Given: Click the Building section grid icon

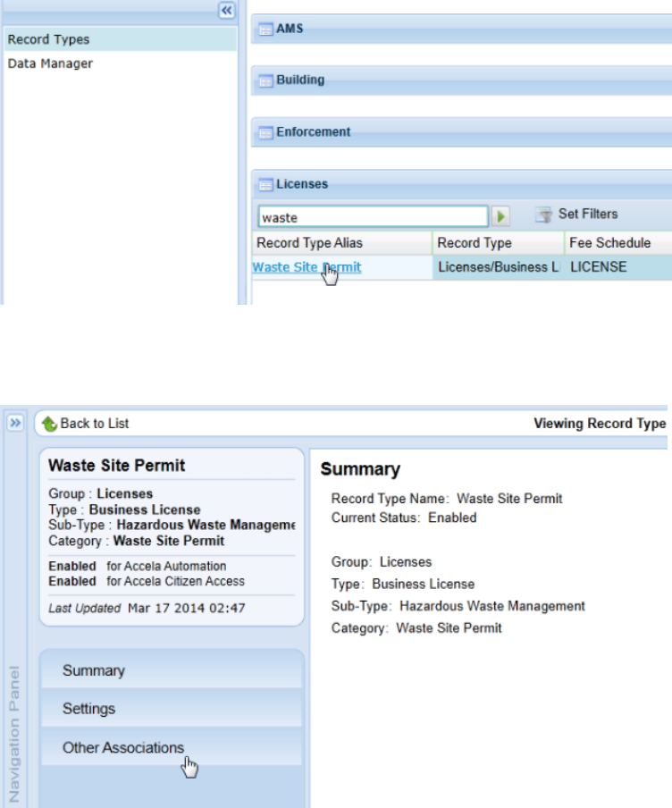Looking at the screenshot, I should pyautogui.click(x=266, y=81).
